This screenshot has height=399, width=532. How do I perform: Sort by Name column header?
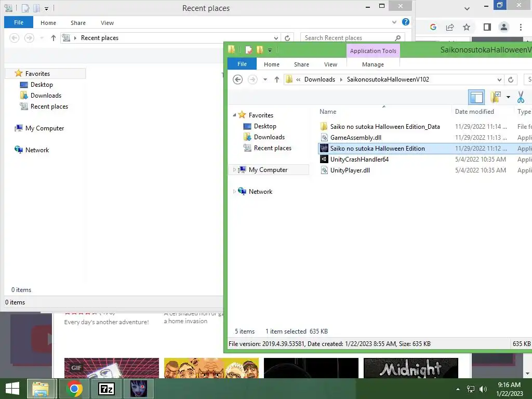click(x=328, y=112)
